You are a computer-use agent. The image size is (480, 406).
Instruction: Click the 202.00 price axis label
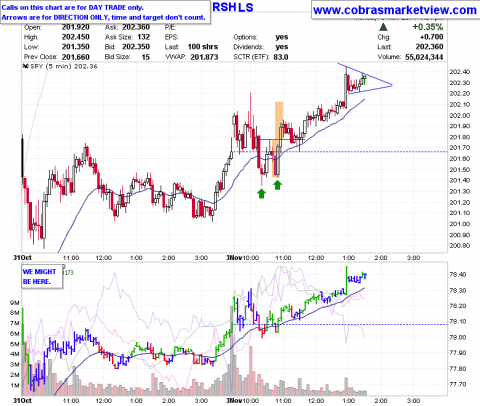coord(459,115)
